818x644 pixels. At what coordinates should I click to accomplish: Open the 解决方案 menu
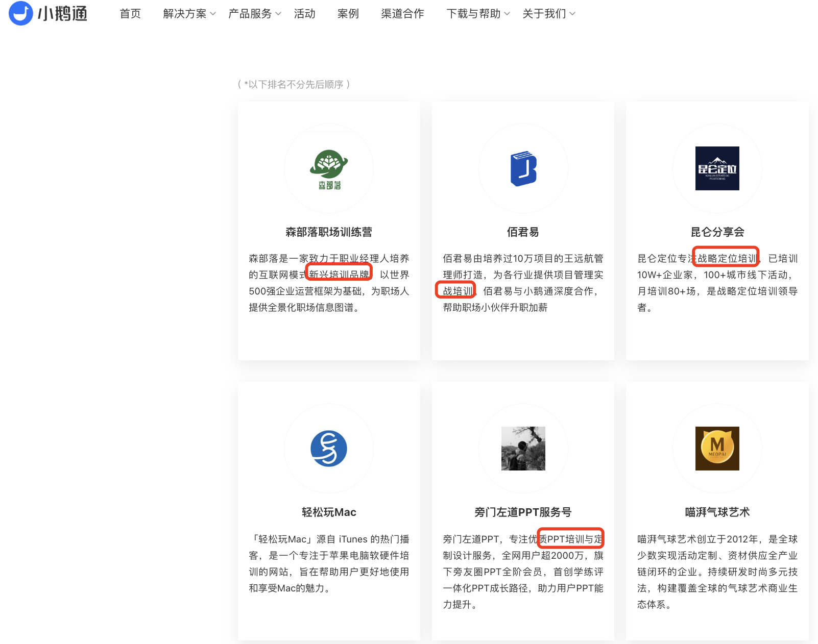click(x=185, y=14)
